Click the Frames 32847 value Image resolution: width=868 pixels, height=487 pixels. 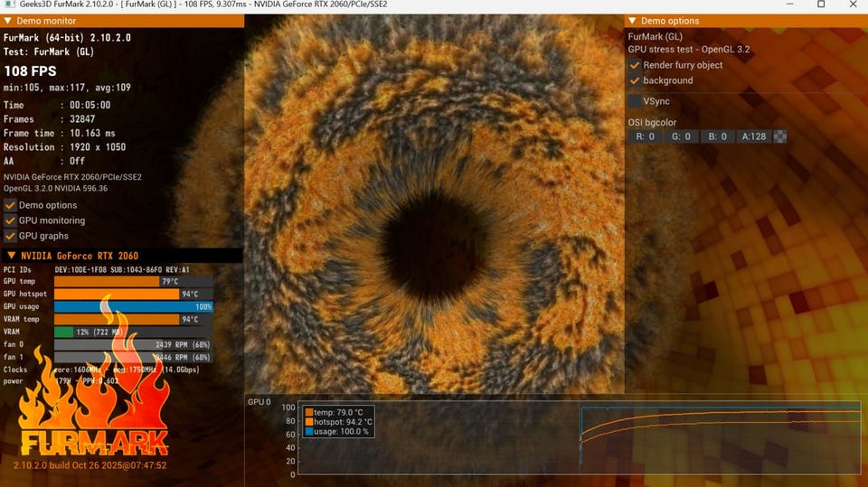point(82,119)
